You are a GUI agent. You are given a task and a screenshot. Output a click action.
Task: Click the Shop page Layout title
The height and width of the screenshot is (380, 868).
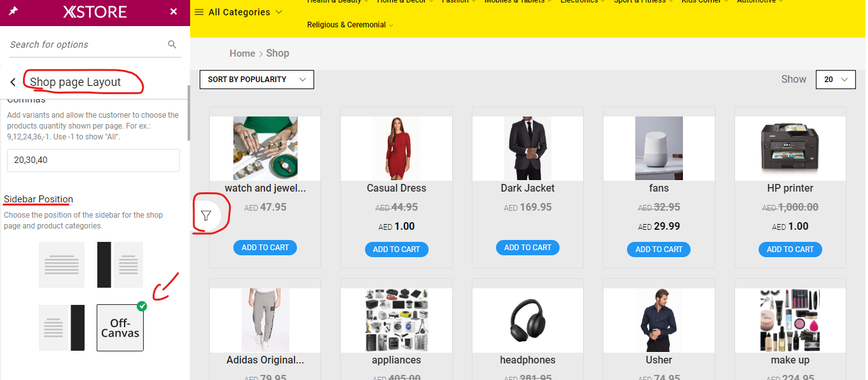[x=75, y=82]
